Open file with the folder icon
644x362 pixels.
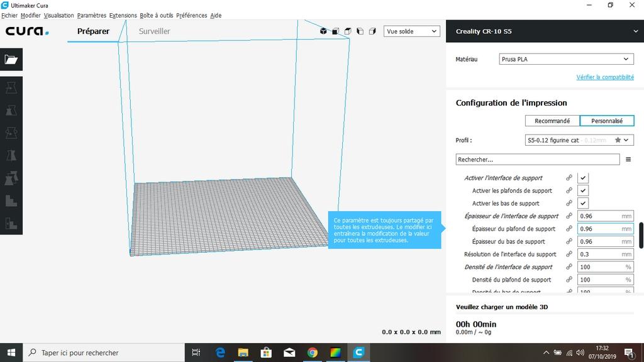11,60
